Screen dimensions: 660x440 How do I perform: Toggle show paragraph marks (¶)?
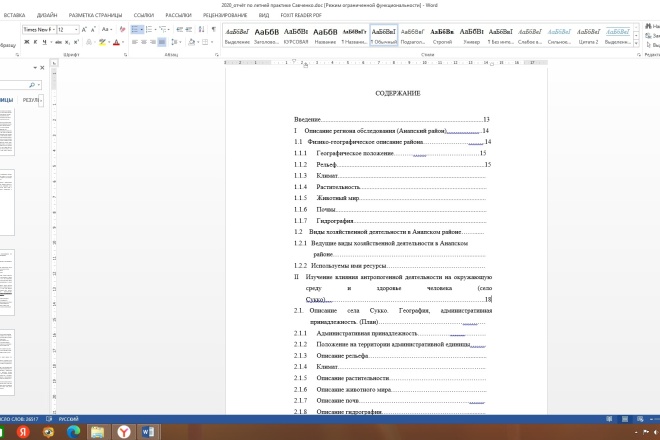(214, 29)
